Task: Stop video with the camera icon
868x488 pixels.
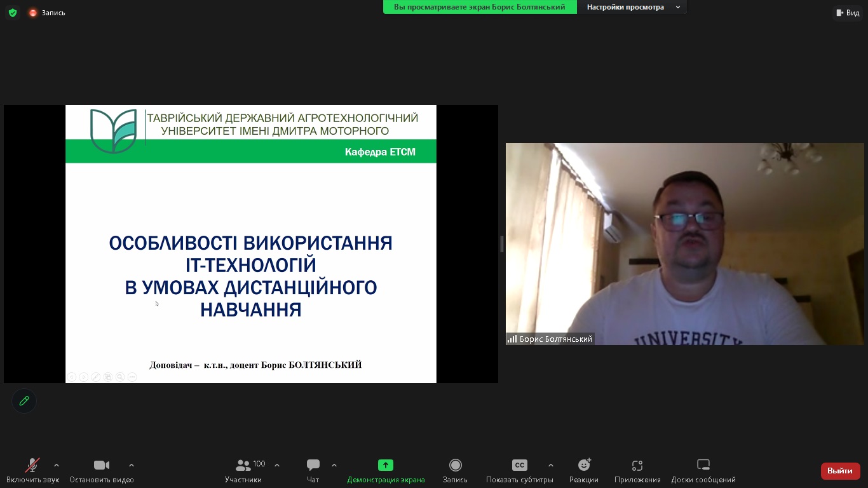Action: click(102, 465)
